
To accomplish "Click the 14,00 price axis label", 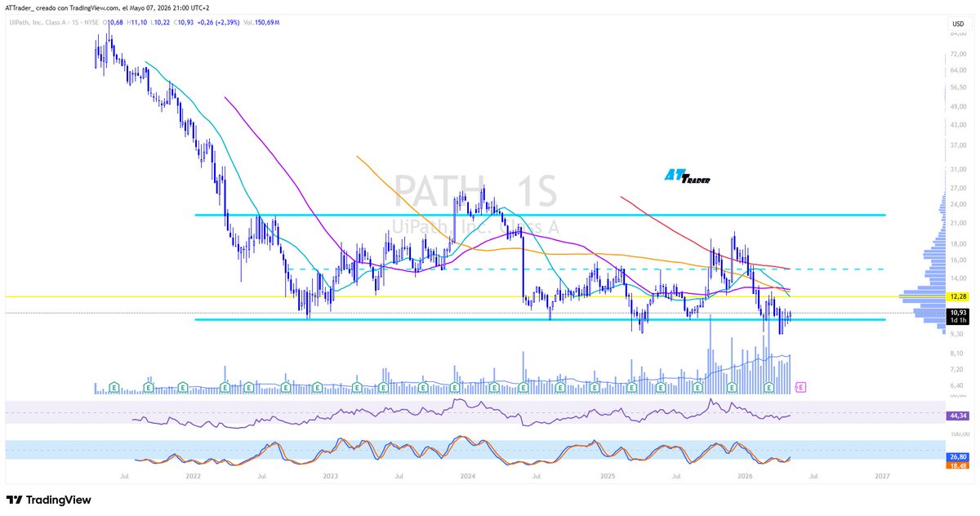I will 957,278.
